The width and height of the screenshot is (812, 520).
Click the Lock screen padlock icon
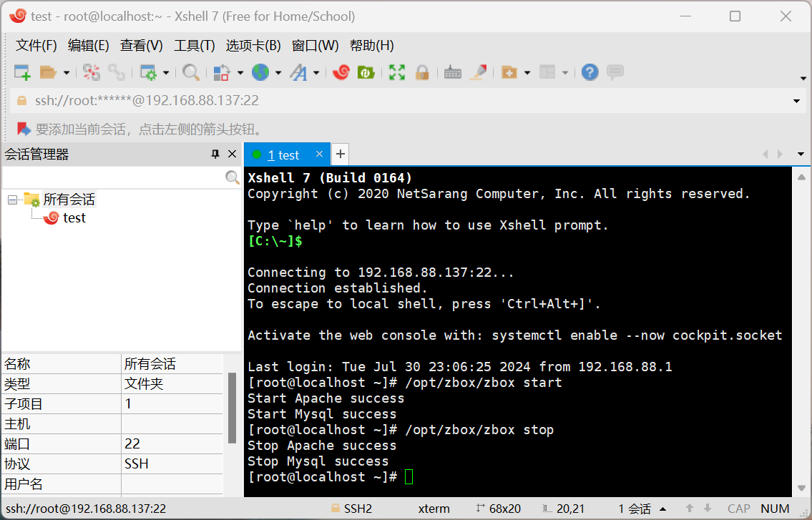tap(422, 72)
